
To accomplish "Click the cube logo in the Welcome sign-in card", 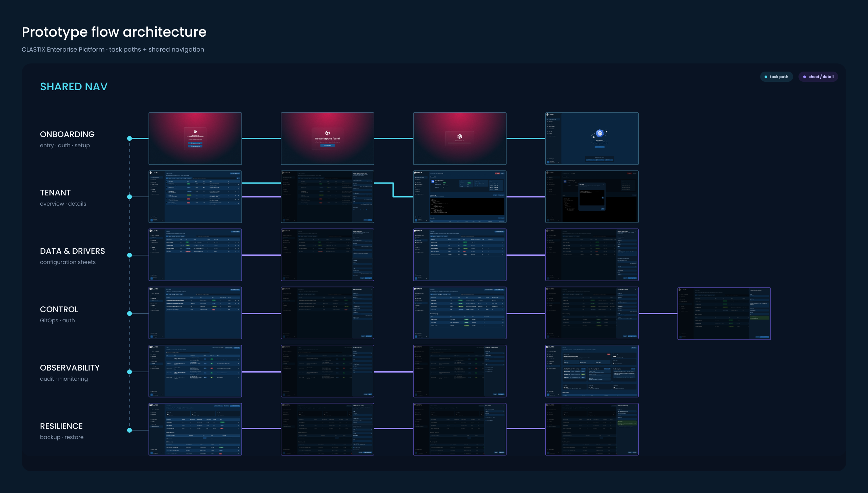I will pyautogui.click(x=195, y=132).
